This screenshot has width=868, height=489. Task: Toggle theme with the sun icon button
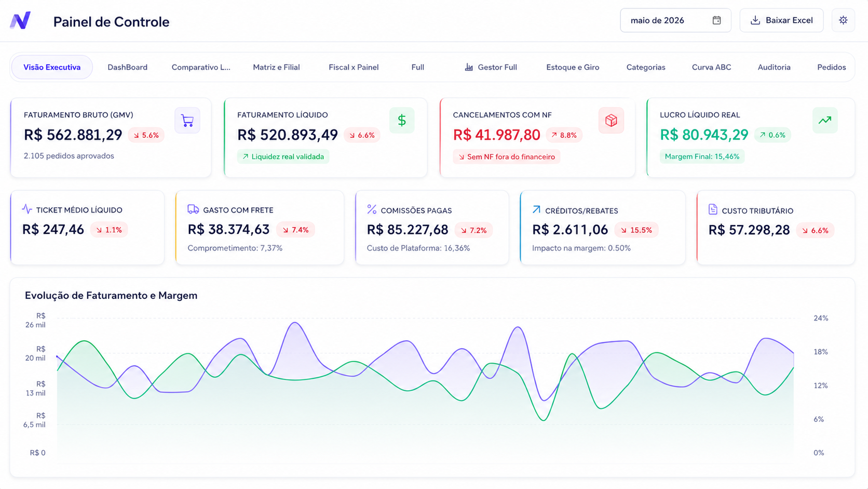(843, 20)
